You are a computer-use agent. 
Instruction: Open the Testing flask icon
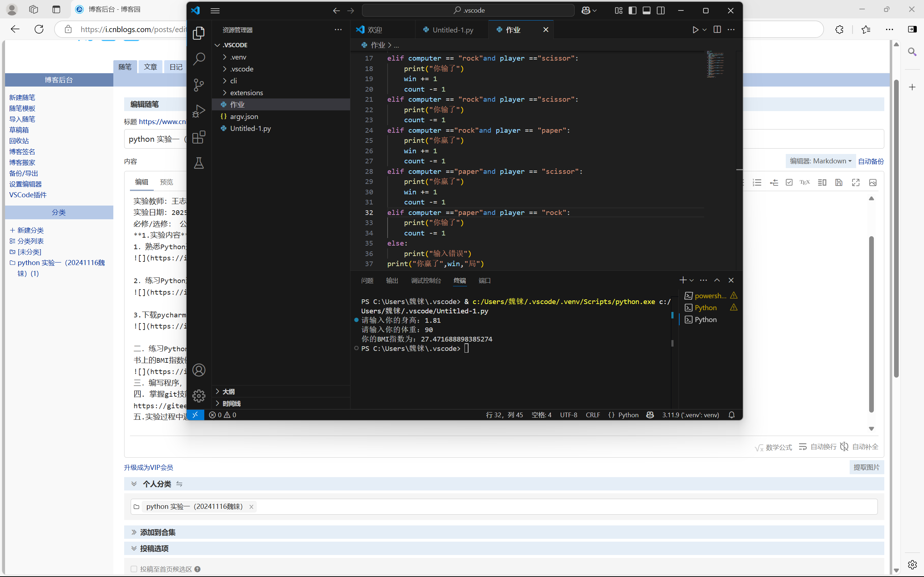coord(199,163)
